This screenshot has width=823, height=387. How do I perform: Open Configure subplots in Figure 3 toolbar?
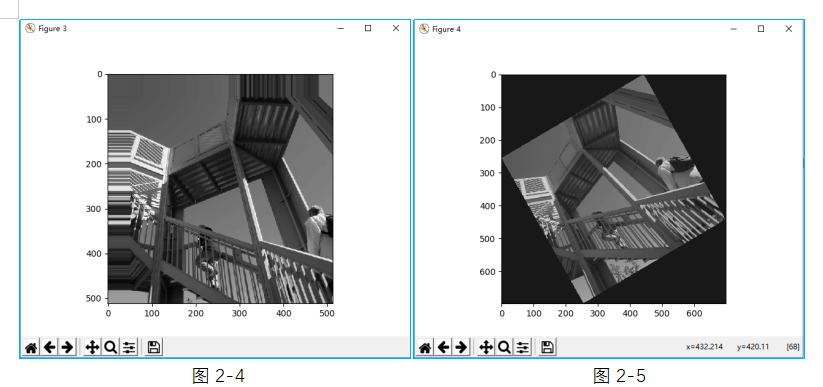click(x=129, y=347)
